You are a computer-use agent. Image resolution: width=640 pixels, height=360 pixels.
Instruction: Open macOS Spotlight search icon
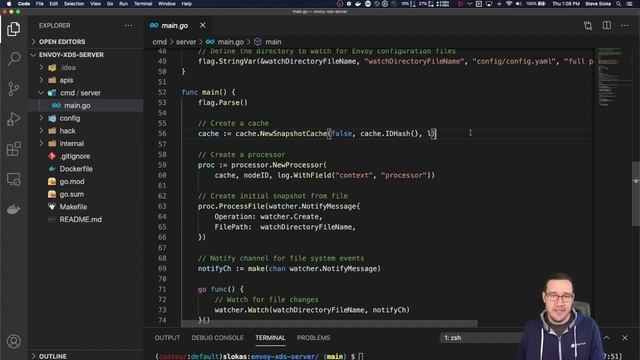[x=619, y=4]
